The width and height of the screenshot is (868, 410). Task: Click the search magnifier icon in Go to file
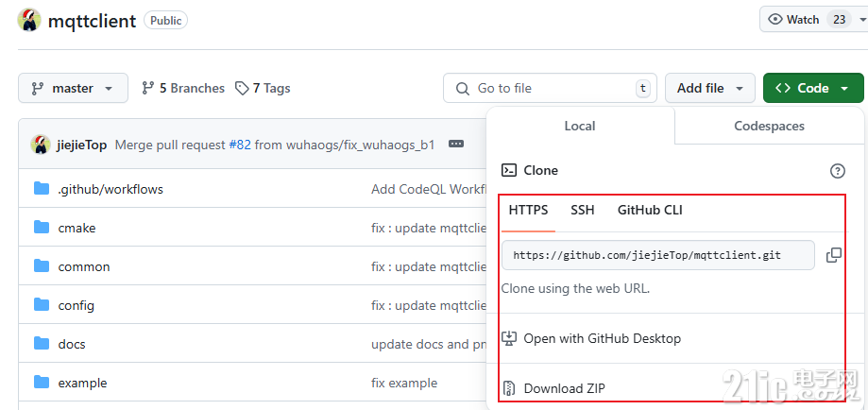462,89
